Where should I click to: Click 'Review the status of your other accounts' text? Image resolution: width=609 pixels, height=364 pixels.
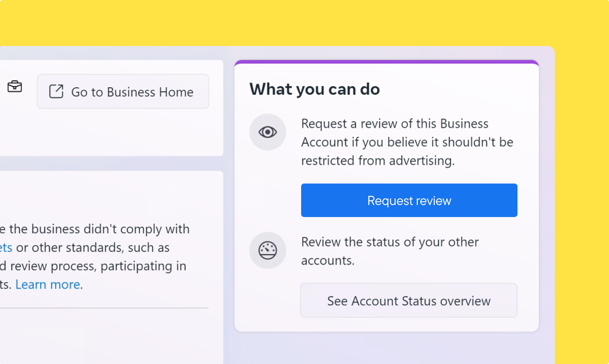[x=390, y=251]
